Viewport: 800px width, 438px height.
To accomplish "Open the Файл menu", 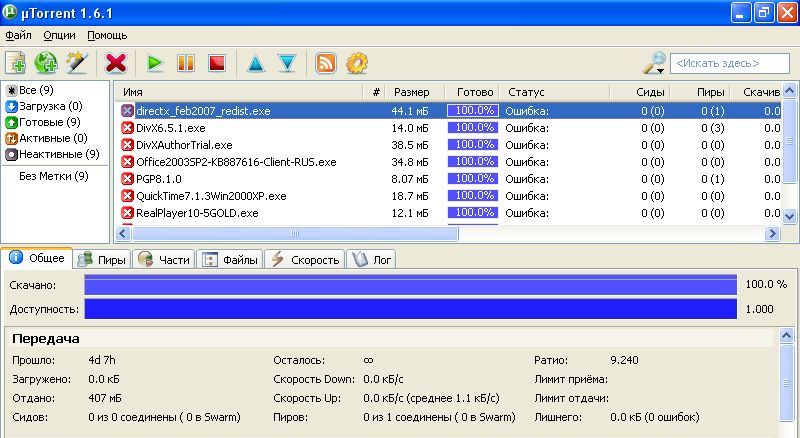I will click(x=18, y=35).
